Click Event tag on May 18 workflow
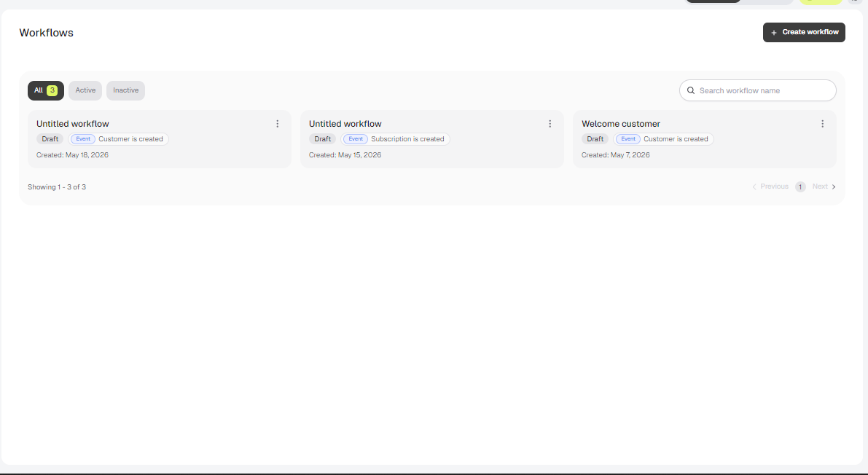 pyautogui.click(x=83, y=139)
